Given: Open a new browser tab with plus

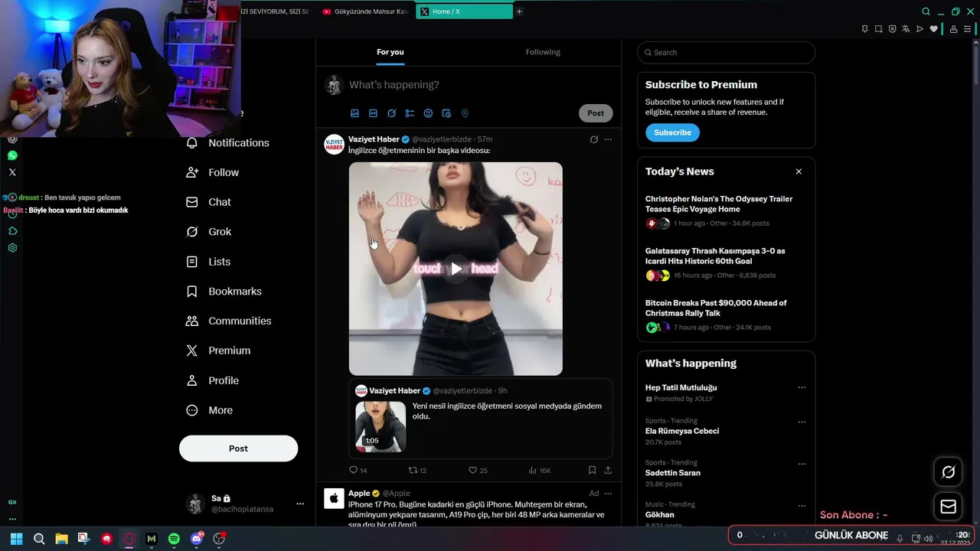Looking at the screenshot, I should click(x=519, y=11).
